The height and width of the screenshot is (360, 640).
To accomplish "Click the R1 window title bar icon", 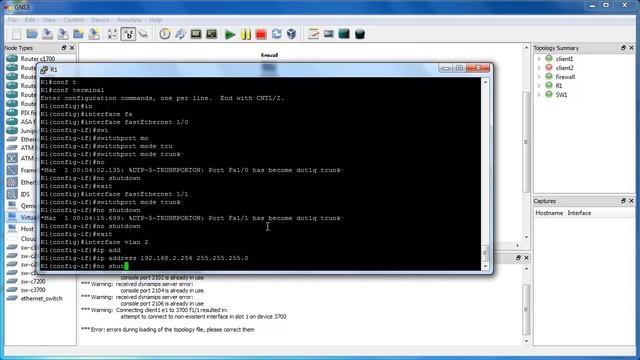I will (x=44, y=69).
